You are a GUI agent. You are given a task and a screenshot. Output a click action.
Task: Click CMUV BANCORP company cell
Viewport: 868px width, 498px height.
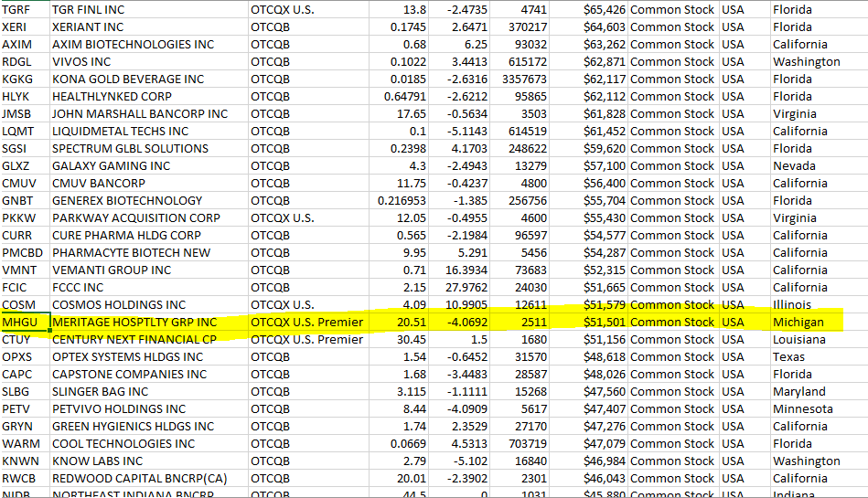coord(149,183)
